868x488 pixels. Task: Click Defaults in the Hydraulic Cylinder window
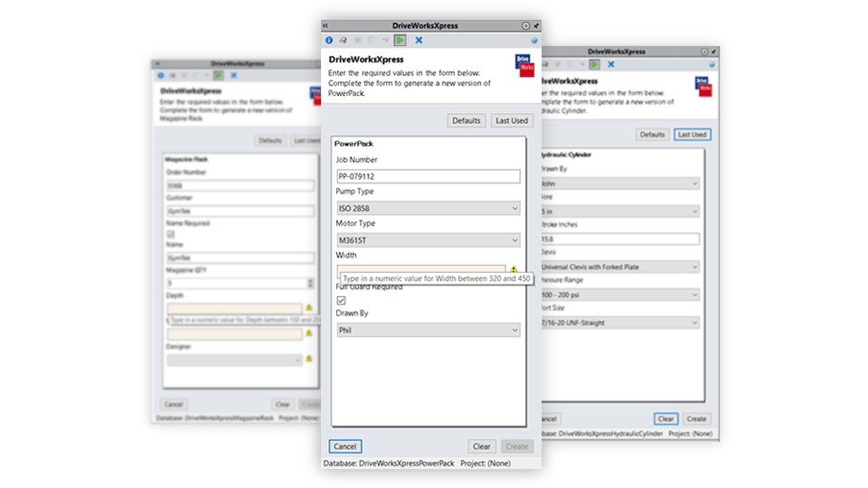pyautogui.click(x=652, y=135)
